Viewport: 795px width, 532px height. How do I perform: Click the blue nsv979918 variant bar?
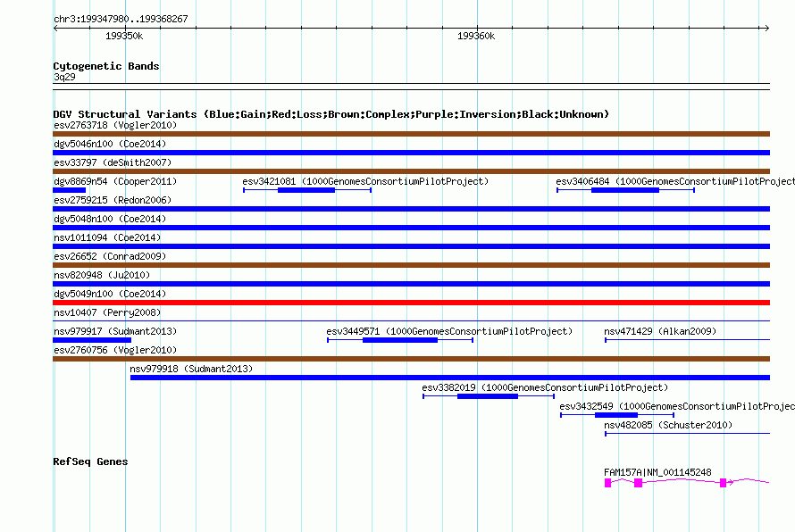(450, 378)
